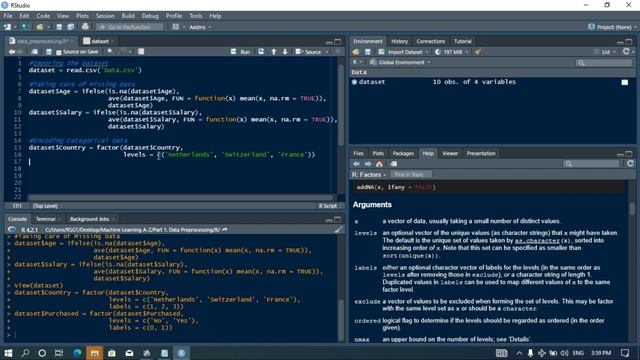Switch to the Packages tab
This screenshot has width=640, height=360.
click(x=403, y=153)
